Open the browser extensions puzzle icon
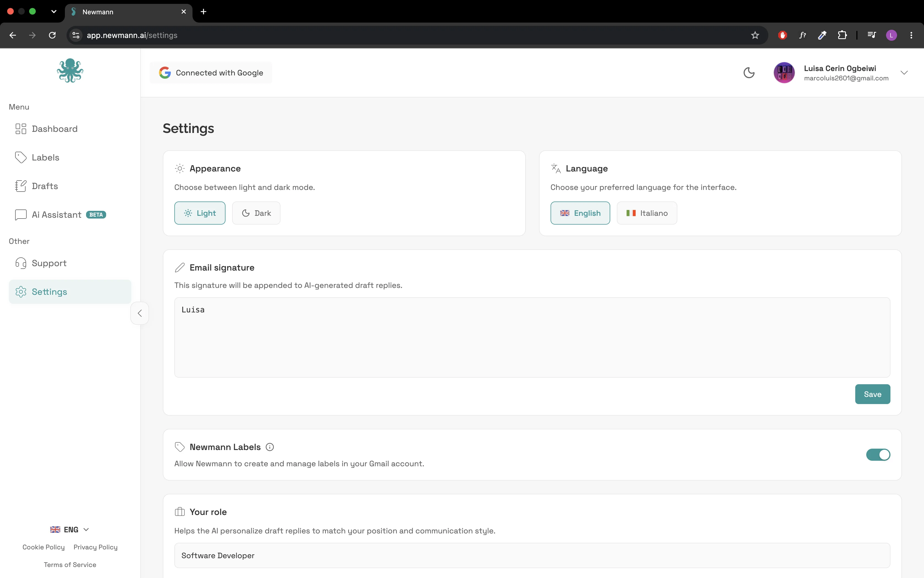The height and width of the screenshot is (578, 924). point(842,35)
